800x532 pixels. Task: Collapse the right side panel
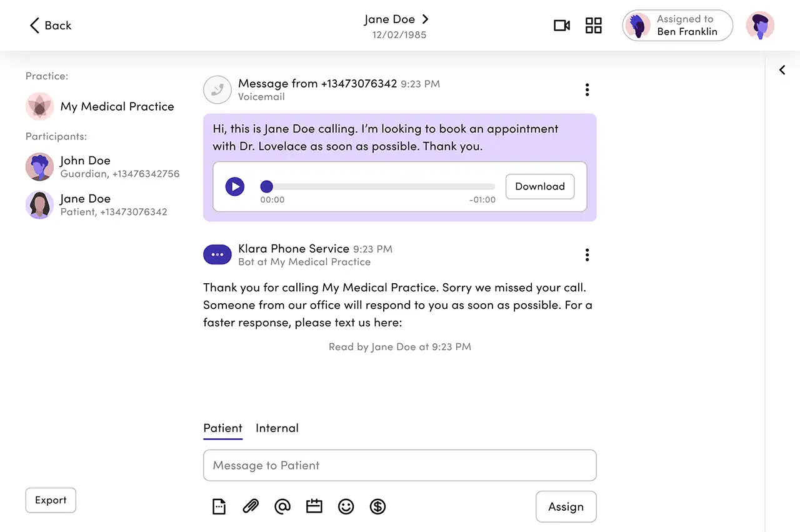782,70
